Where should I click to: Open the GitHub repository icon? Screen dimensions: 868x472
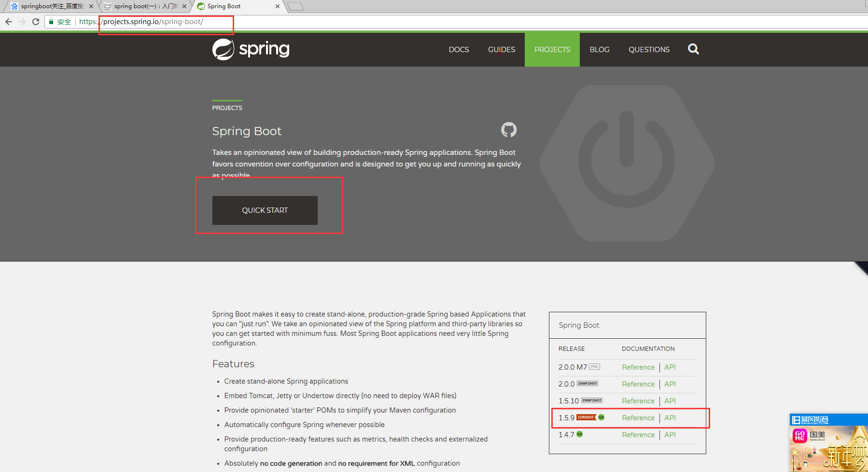tap(509, 129)
